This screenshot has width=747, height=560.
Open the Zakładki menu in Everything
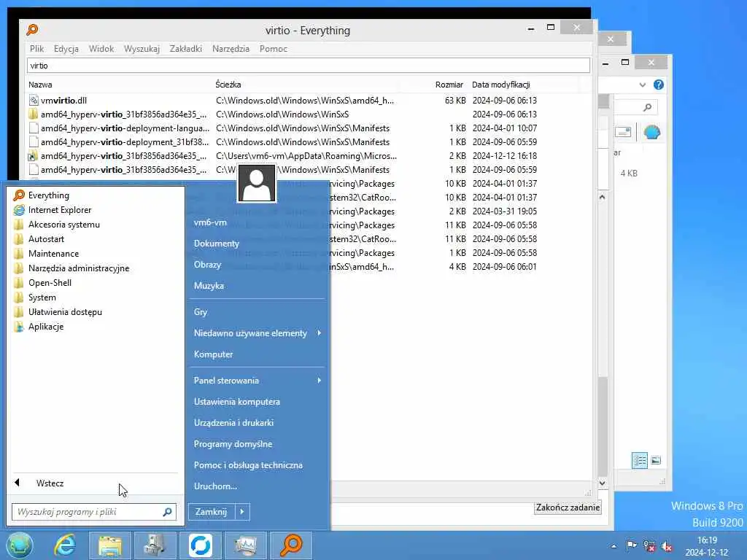pos(186,49)
